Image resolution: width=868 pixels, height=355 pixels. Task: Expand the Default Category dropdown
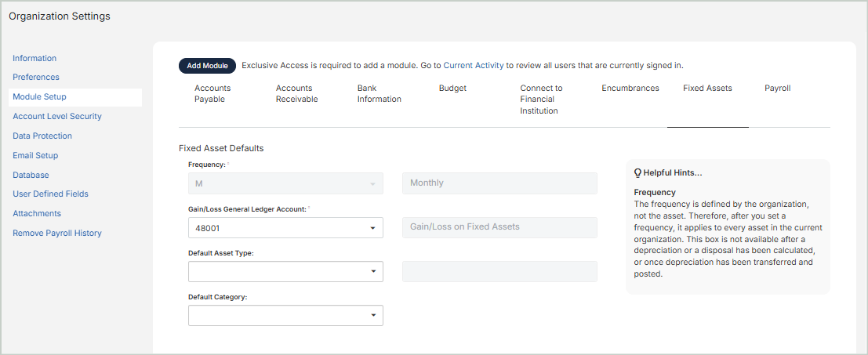point(372,316)
